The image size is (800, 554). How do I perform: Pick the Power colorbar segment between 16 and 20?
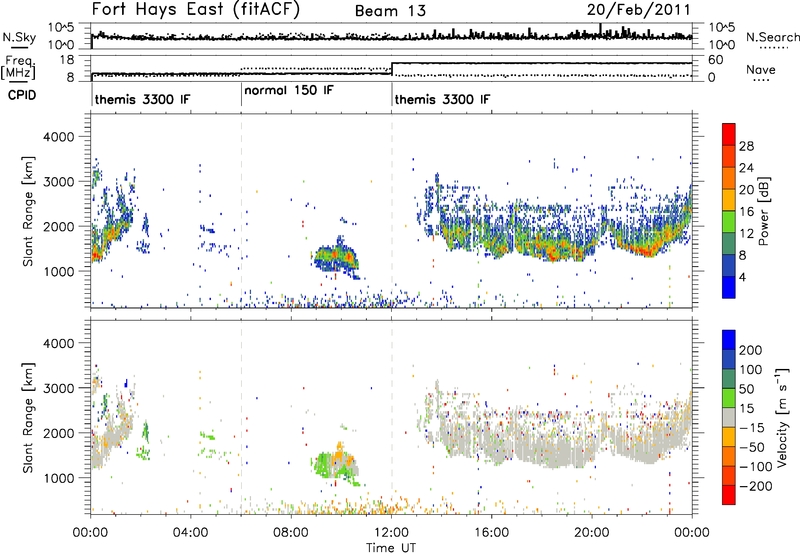click(729, 199)
